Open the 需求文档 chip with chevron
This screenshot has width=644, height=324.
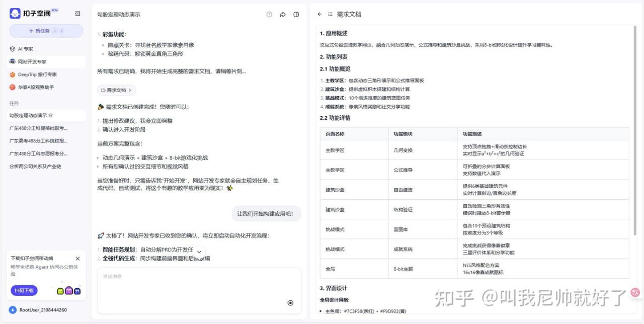116,90
